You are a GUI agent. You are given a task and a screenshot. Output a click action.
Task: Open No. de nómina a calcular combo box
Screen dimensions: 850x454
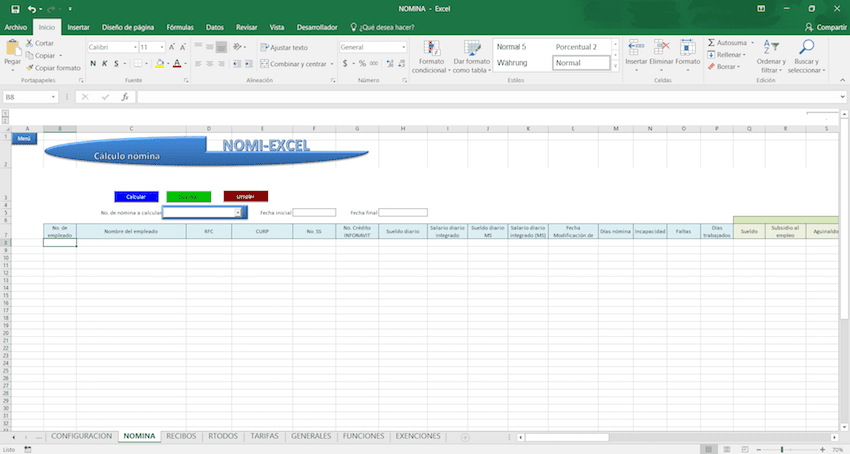click(238, 213)
